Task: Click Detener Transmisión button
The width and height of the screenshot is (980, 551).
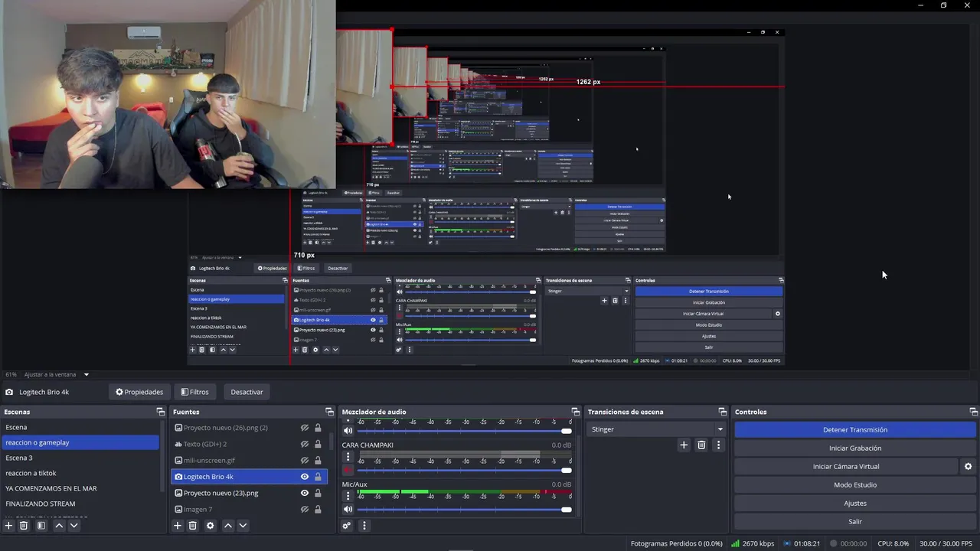Action: point(855,429)
